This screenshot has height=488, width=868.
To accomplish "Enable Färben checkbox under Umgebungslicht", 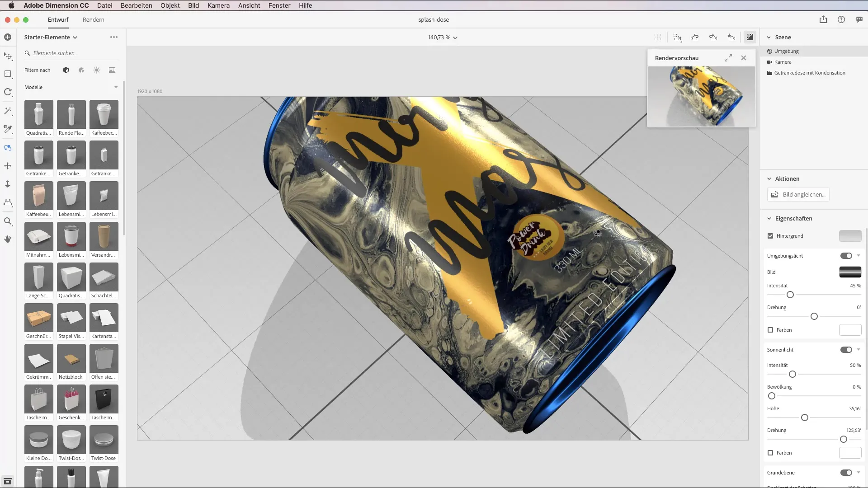I will 770,330.
